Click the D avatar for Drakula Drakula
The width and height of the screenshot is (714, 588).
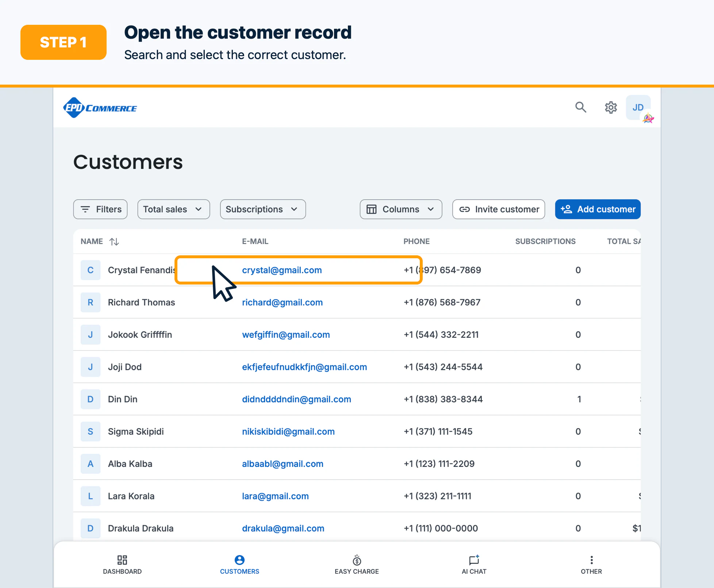tap(91, 528)
